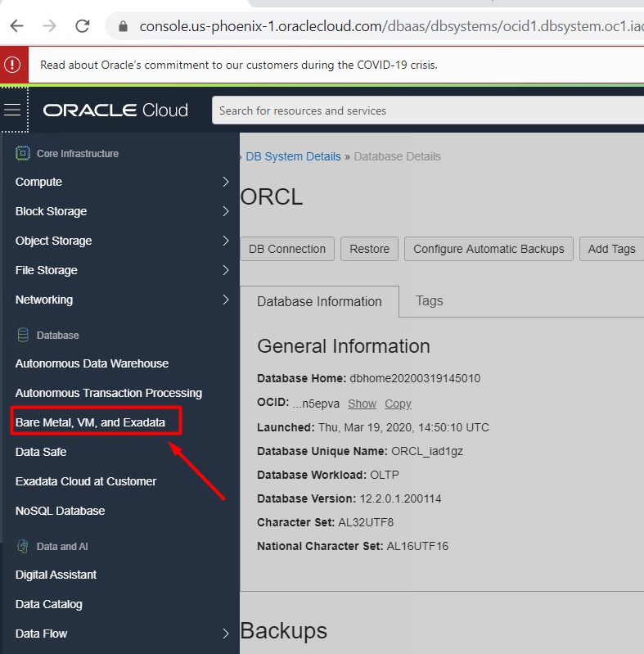Click the search resources and services field
The image size is (644, 654).
pyautogui.click(x=427, y=111)
